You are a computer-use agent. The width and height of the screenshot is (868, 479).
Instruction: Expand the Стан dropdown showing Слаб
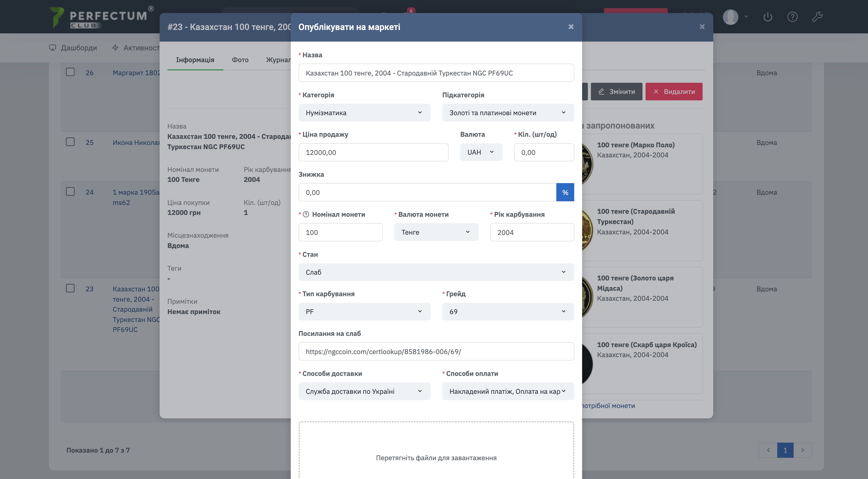click(436, 272)
